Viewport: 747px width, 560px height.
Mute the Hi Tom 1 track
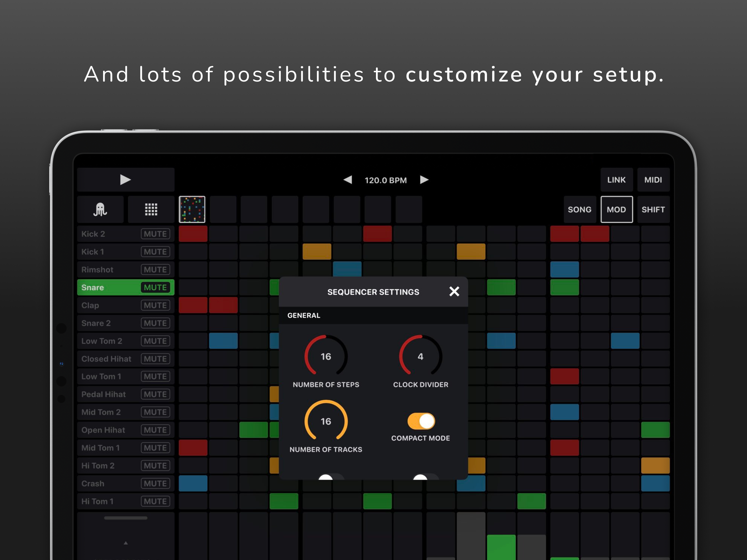pyautogui.click(x=155, y=501)
